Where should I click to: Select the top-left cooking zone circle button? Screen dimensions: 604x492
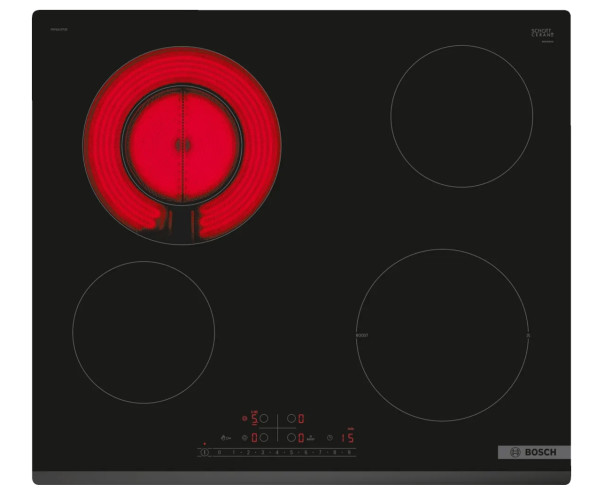(264, 418)
